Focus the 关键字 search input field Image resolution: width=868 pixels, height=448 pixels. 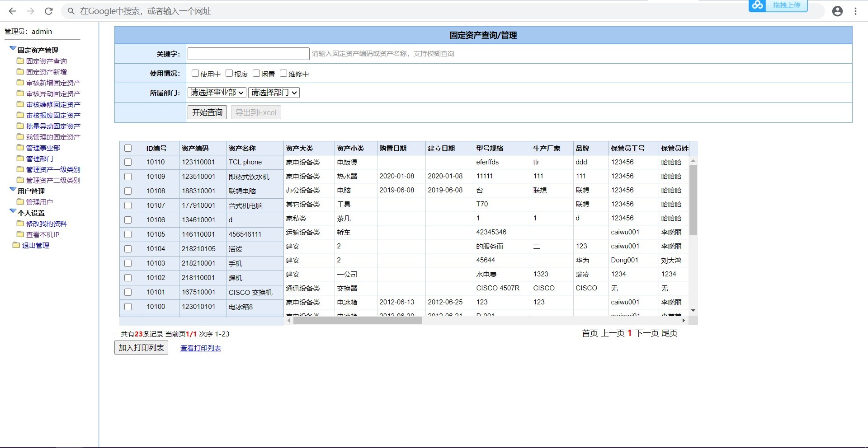248,54
